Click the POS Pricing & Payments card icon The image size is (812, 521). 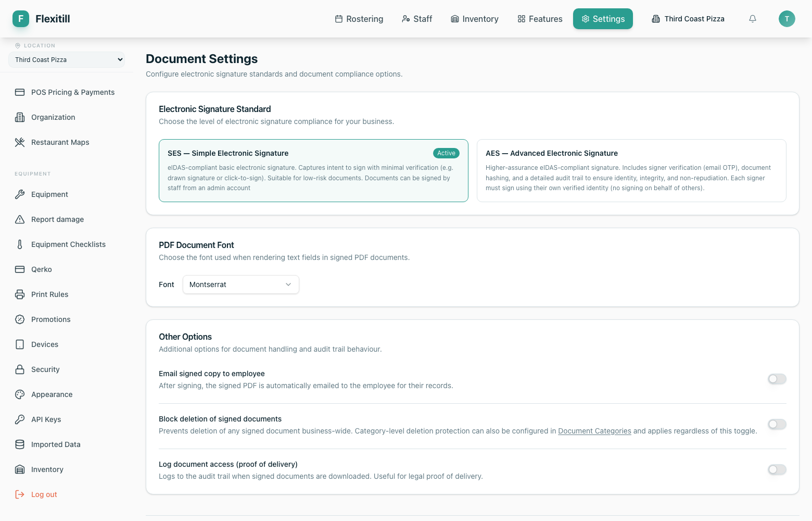tap(20, 92)
